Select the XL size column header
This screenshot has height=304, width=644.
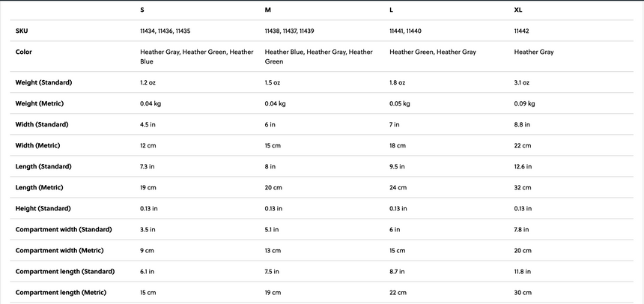click(x=518, y=10)
